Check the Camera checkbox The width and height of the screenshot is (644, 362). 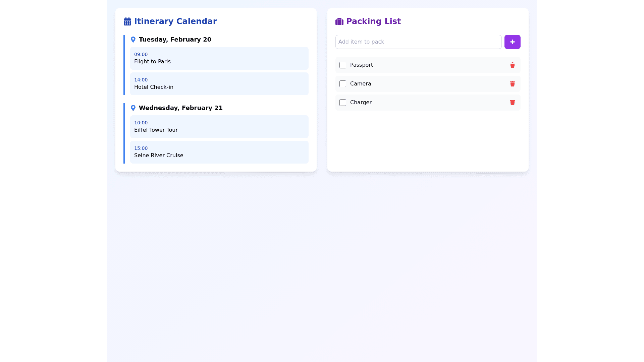(x=343, y=84)
